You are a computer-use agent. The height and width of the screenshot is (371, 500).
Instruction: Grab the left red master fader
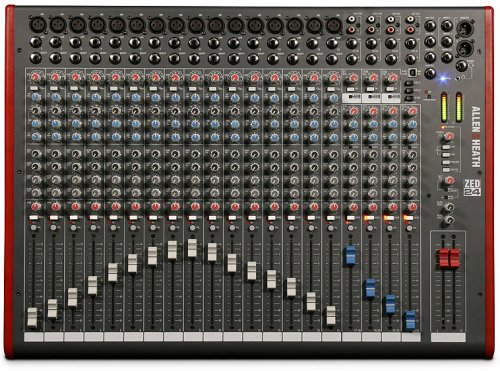pyautogui.click(x=444, y=258)
